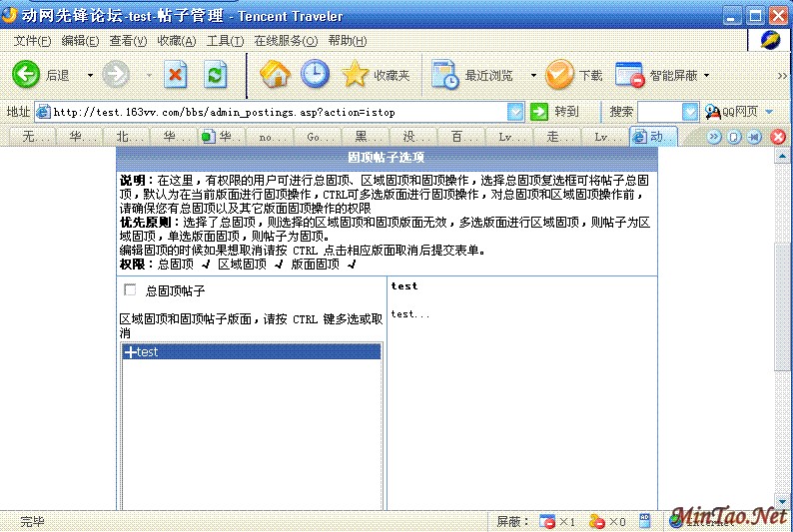793x532 pixels.
Task: Click the Recent browsing (最近浏览) icon
Action: [445, 75]
